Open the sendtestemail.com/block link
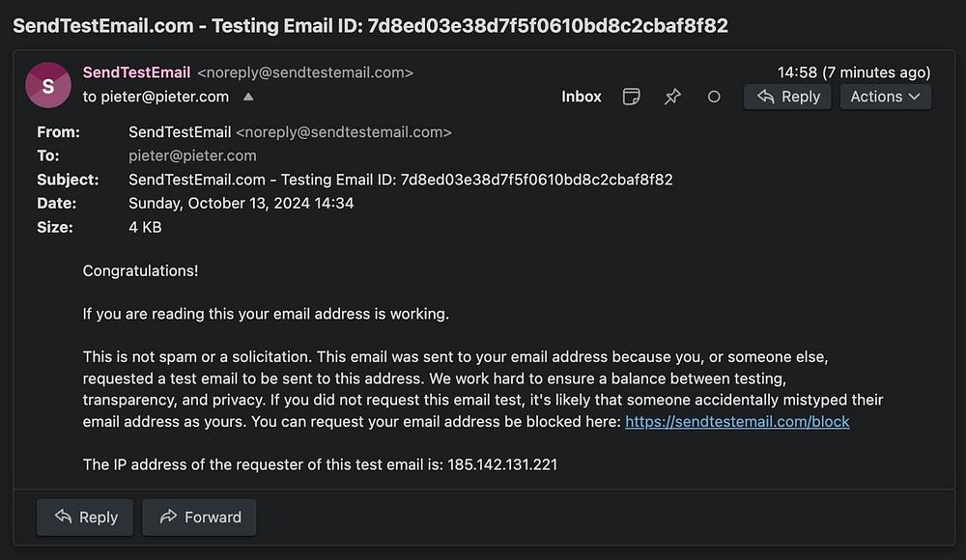966x560 pixels. 737,422
